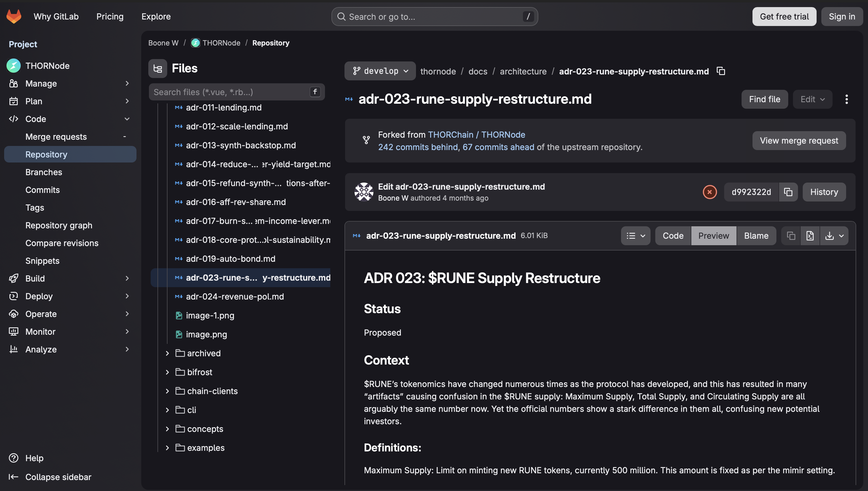Viewport: 868px width, 491px height.
Task: Open the Edit dropdown button
Action: 812,99
